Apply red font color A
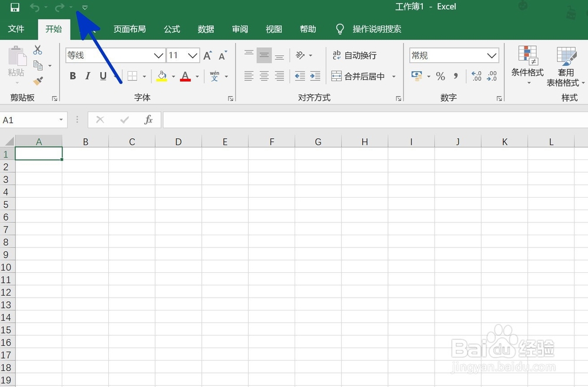 185,76
